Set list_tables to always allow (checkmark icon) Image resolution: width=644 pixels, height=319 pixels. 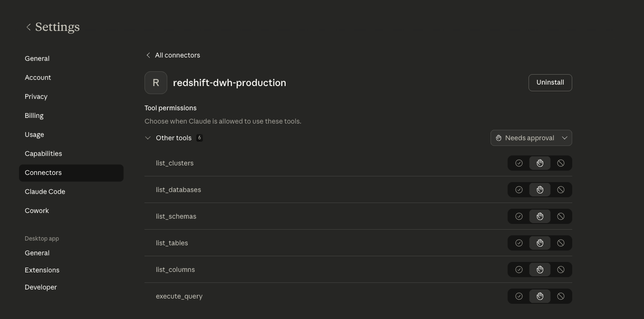point(519,243)
